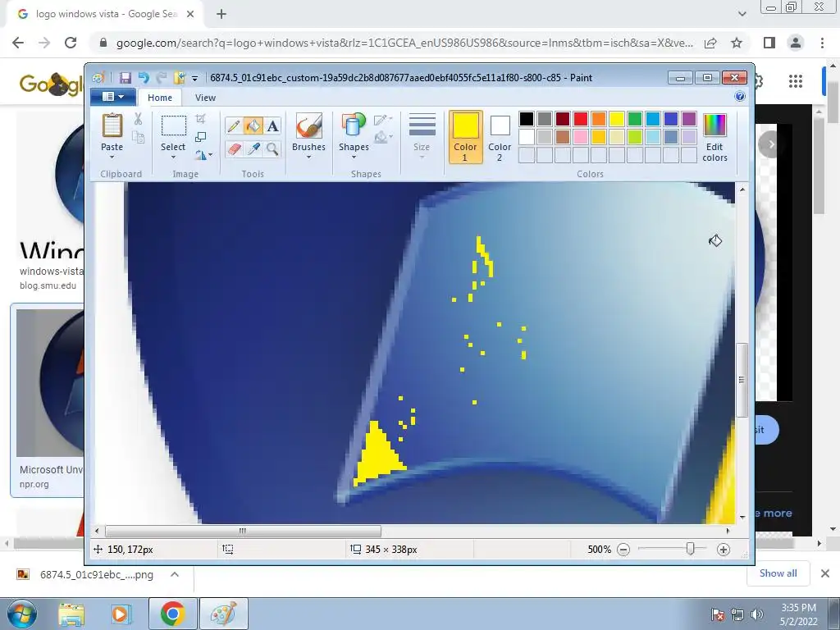Close the downloads bar
The image size is (840, 630).
825,573
